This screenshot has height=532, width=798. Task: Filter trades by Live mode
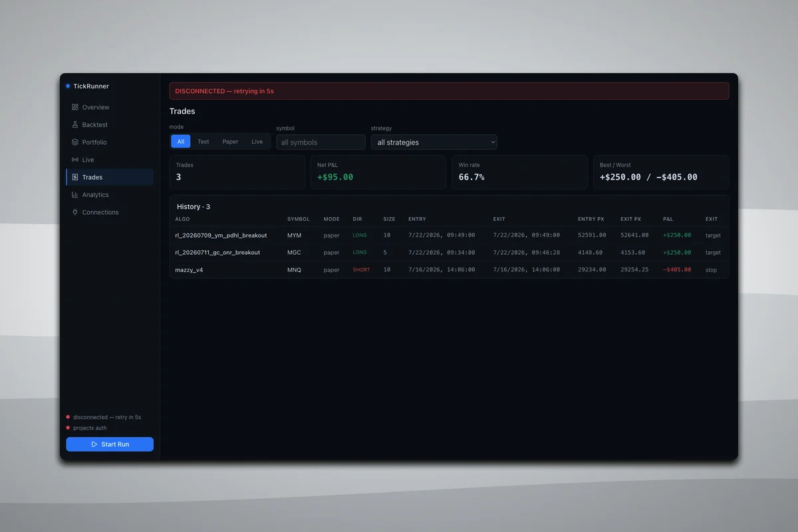click(257, 142)
